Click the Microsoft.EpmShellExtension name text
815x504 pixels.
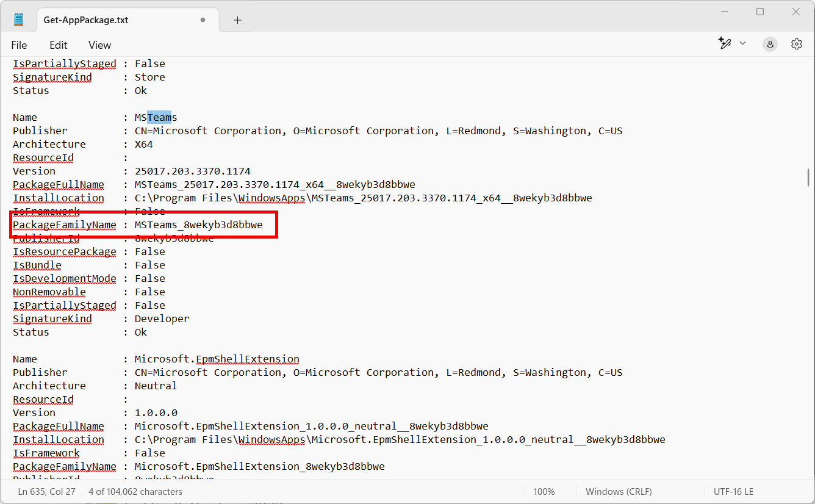217,359
